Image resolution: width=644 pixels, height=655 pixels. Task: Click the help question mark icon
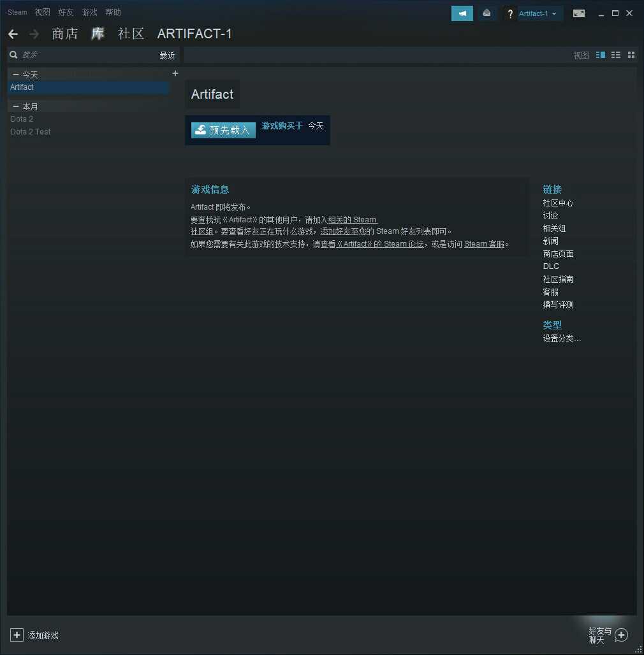click(510, 14)
